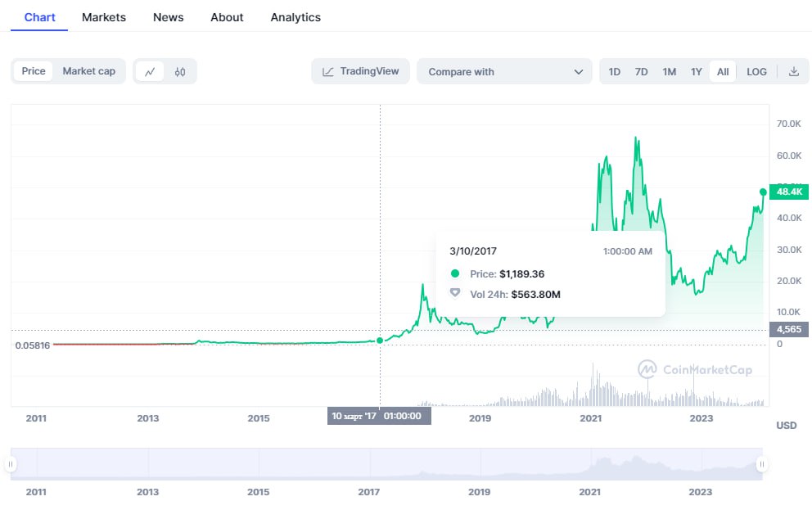
Task: Set range to 1Y
Action: 696,72
